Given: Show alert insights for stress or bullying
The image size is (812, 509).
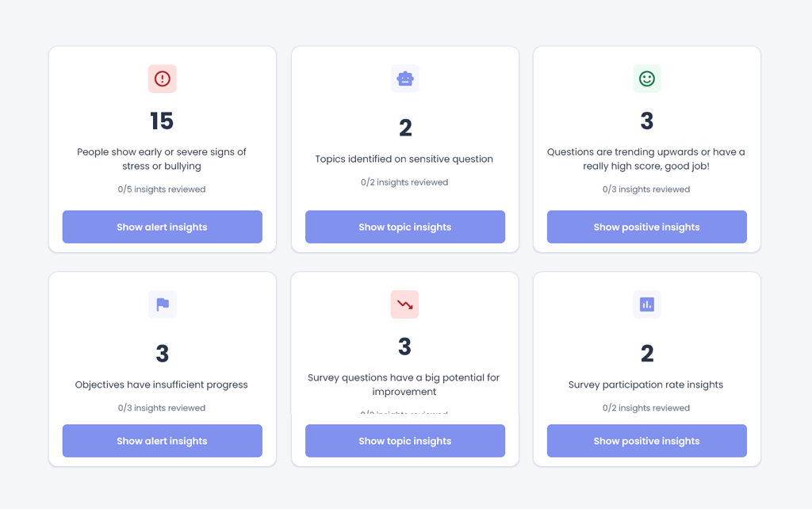Looking at the screenshot, I should pyautogui.click(x=163, y=227).
